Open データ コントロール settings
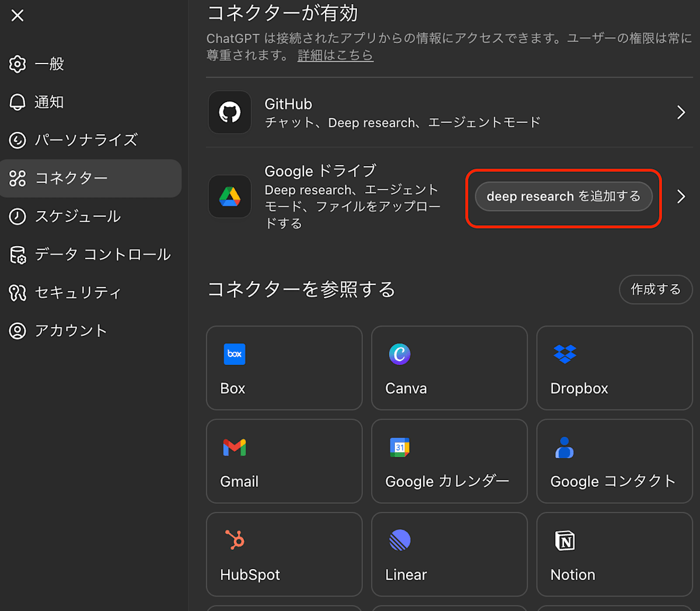 (x=90, y=255)
